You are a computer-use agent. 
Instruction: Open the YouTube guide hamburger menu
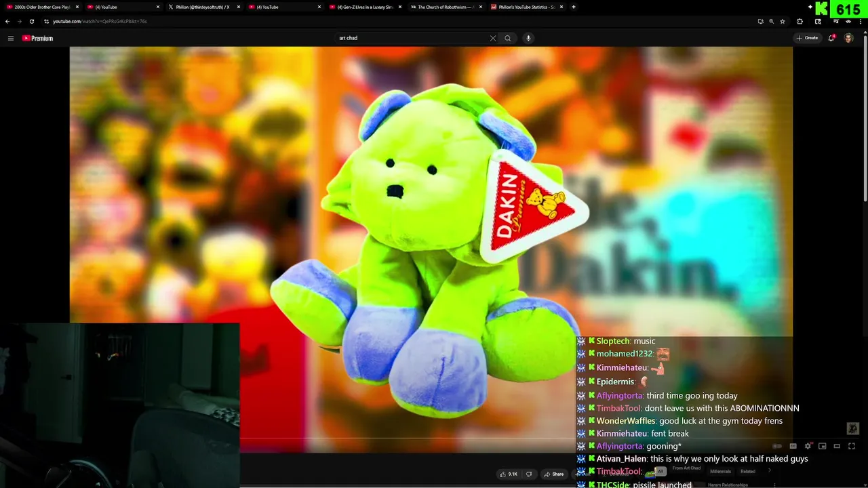point(10,38)
